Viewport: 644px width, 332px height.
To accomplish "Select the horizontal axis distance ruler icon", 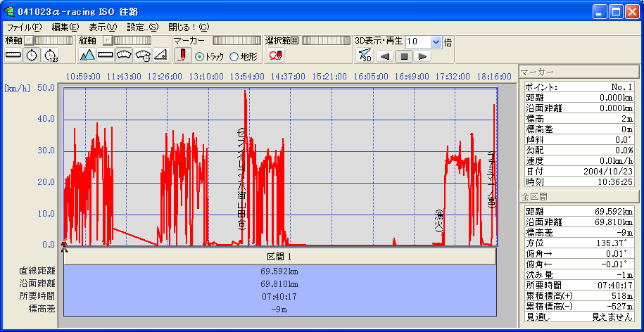I will pos(13,56).
